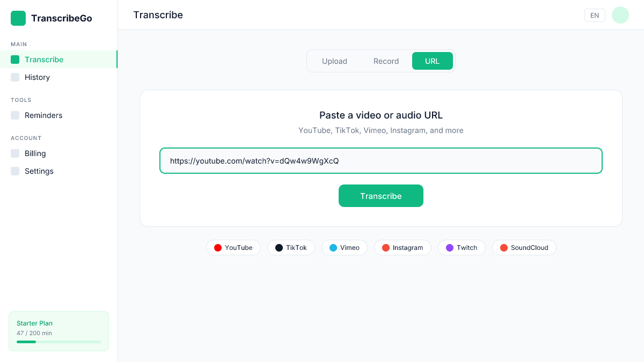Viewport: 644px width, 362px height.
Task: Open the History sidebar icon
Action: 14,77
